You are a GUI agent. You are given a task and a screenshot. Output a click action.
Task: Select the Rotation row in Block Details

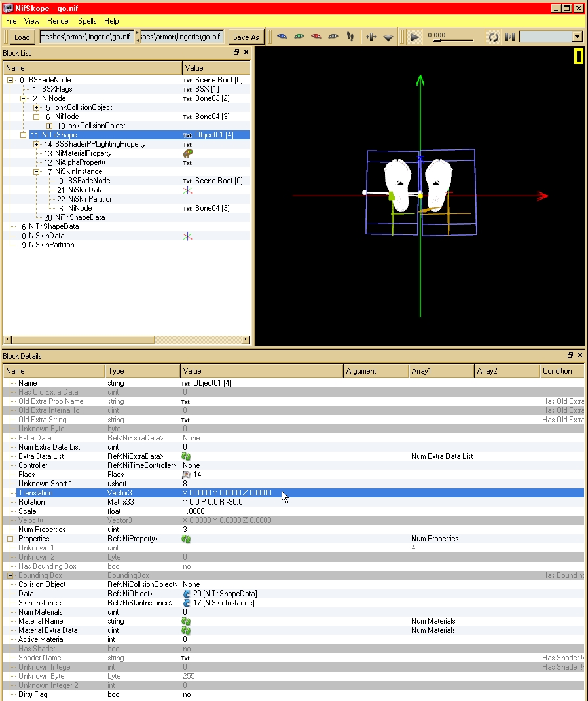[293, 502]
